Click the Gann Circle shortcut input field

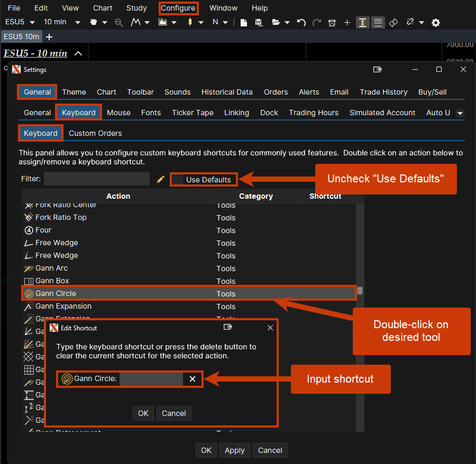(151, 379)
